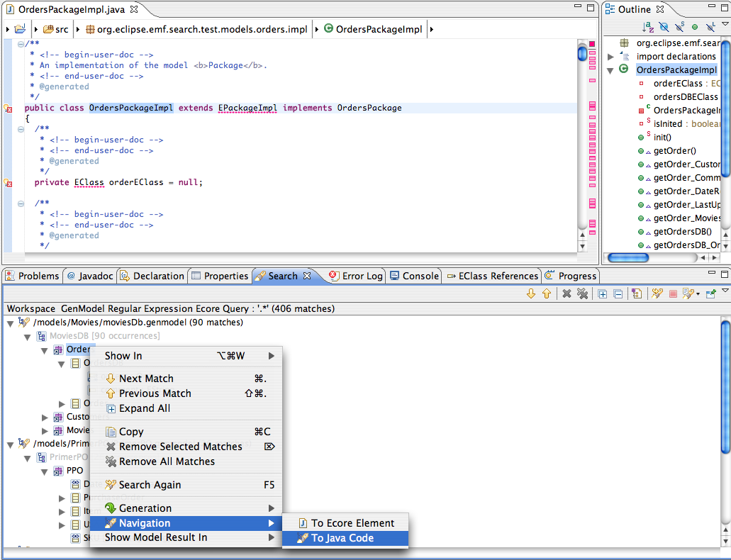Open the EClass References tab

coord(492,276)
